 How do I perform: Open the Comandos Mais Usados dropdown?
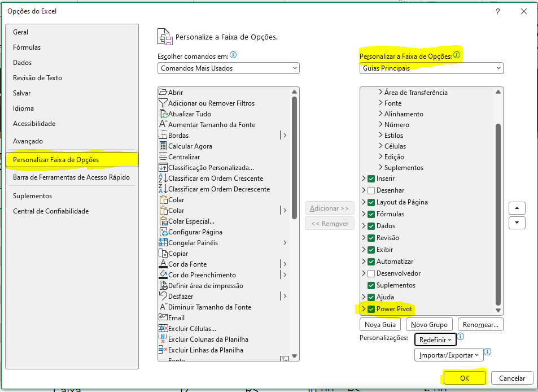[228, 68]
